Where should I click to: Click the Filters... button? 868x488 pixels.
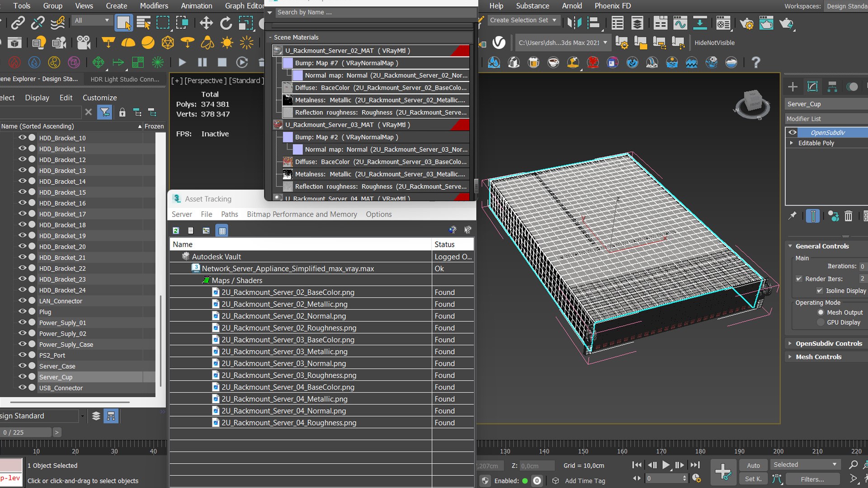click(x=812, y=479)
